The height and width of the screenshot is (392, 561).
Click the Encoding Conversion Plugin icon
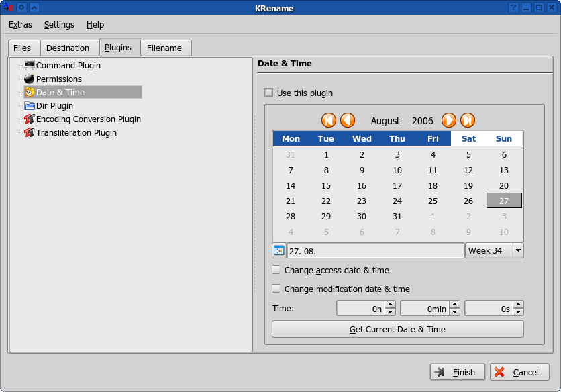point(30,119)
